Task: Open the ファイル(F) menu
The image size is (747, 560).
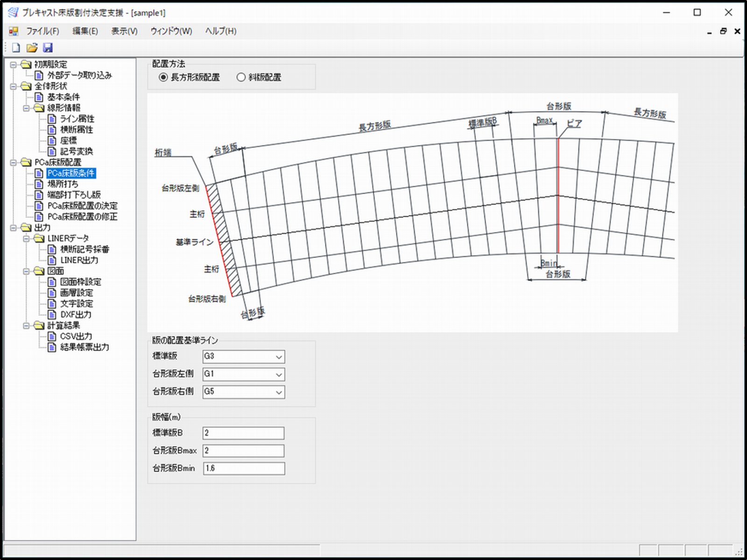Action: pos(42,31)
